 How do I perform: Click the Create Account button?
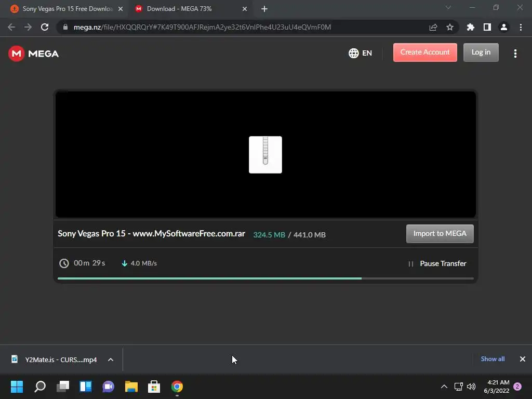425,52
